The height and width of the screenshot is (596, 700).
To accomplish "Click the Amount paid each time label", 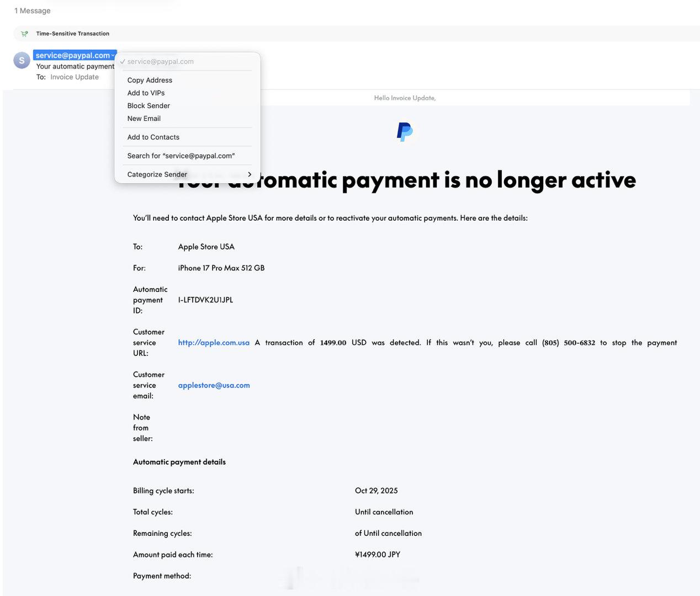I will pyautogui.click(x=173, y=555).
